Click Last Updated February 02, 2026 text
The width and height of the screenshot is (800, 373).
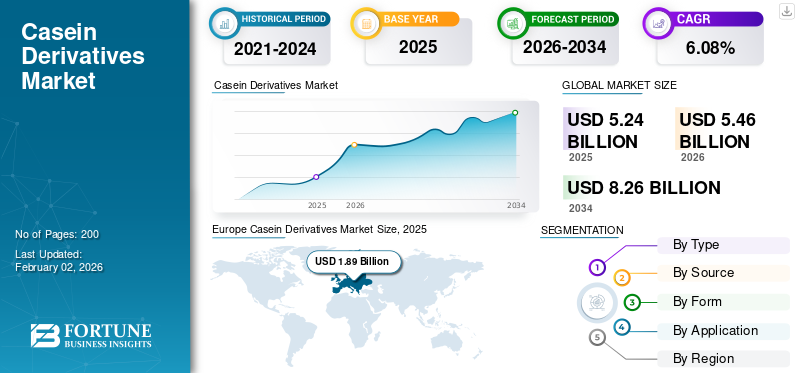click(x=59, y=261)
